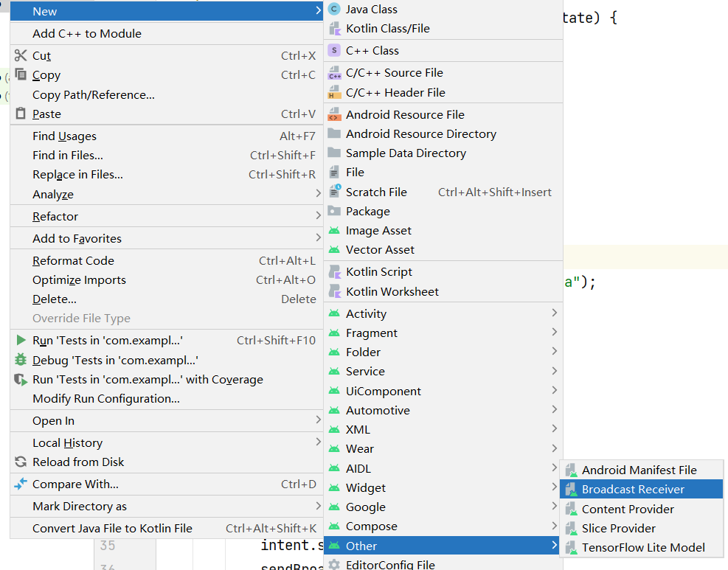Click the Scratch File icon

pyautogui.click(x=335, y=191)
